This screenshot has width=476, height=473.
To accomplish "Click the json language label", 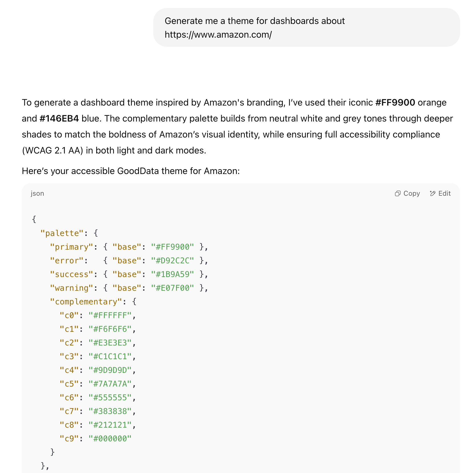I will tap(37, 193).
